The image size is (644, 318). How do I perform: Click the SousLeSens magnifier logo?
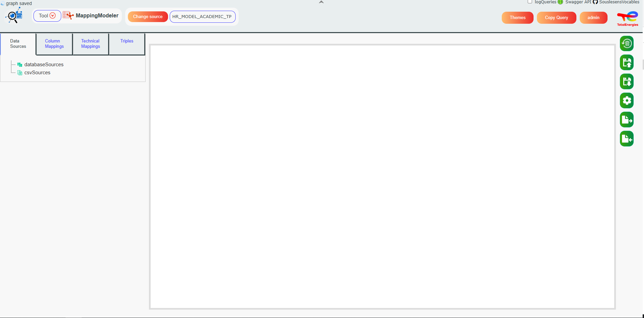tap(14, 15)
